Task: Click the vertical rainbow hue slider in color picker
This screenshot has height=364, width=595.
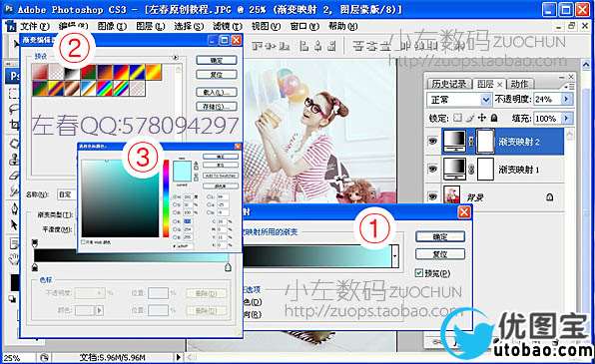Action: [166, 198]
